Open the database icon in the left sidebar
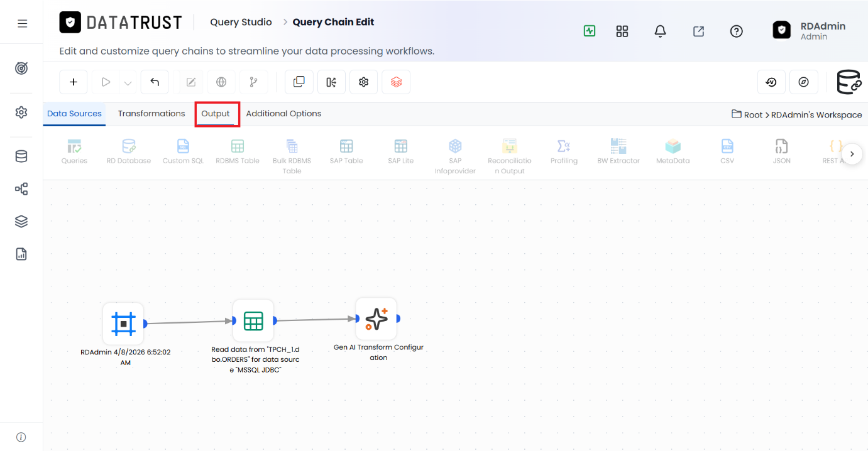Viewport: 868px width, 451px height. 21,156
